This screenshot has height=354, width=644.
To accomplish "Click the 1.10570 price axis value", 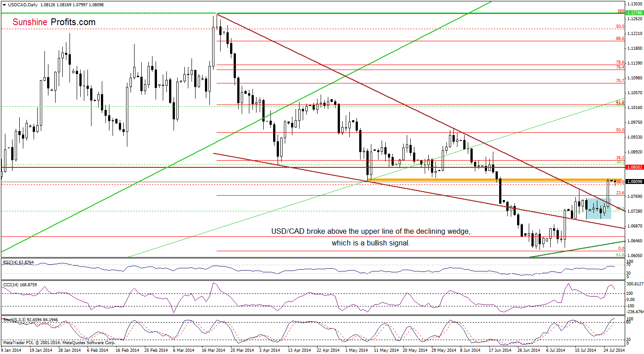I will coord(635,93).
